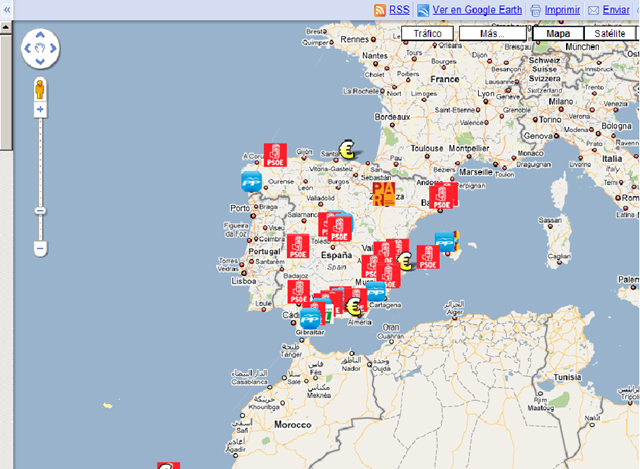Screen dimensions: 640x469
Task: Click the PSOE marker near A Coruña
Action: pos(275,155)
